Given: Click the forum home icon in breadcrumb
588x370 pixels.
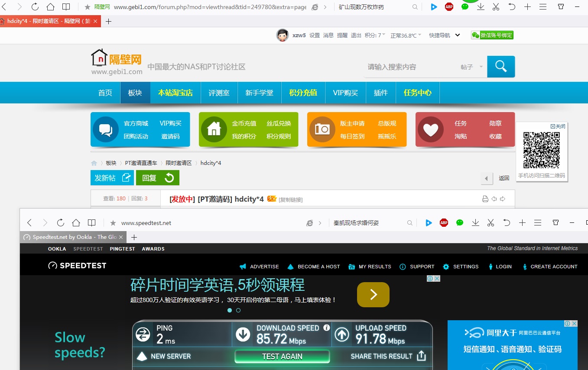Looking at the screenshot, I should (x=94, y=163).
